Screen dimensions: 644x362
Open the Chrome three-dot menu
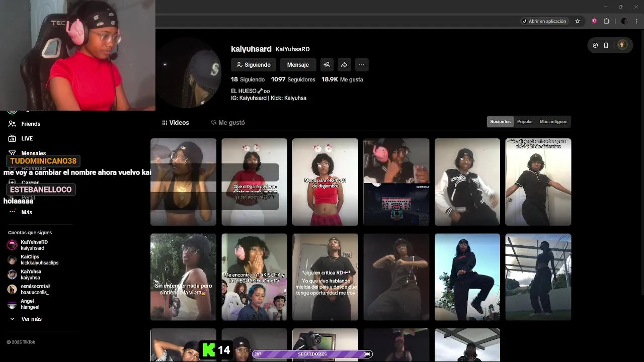point(637,21)
